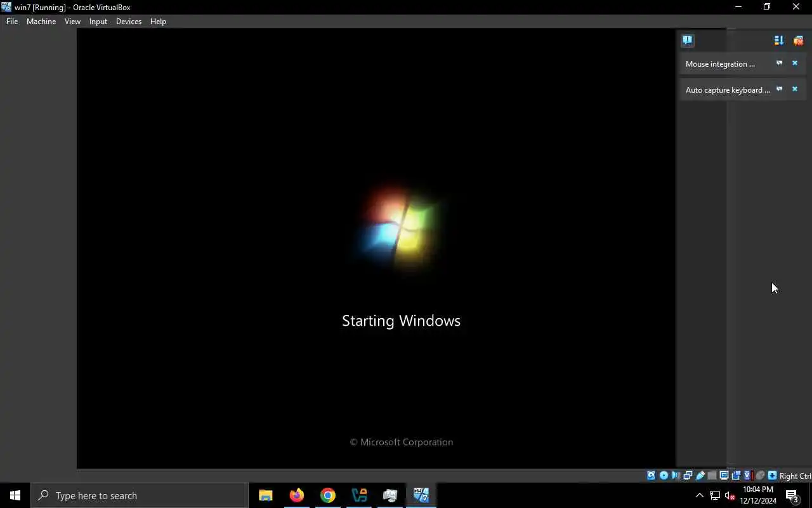Open the Machine menu
Viewport: 812px width, 508px height.
point(41,21)
